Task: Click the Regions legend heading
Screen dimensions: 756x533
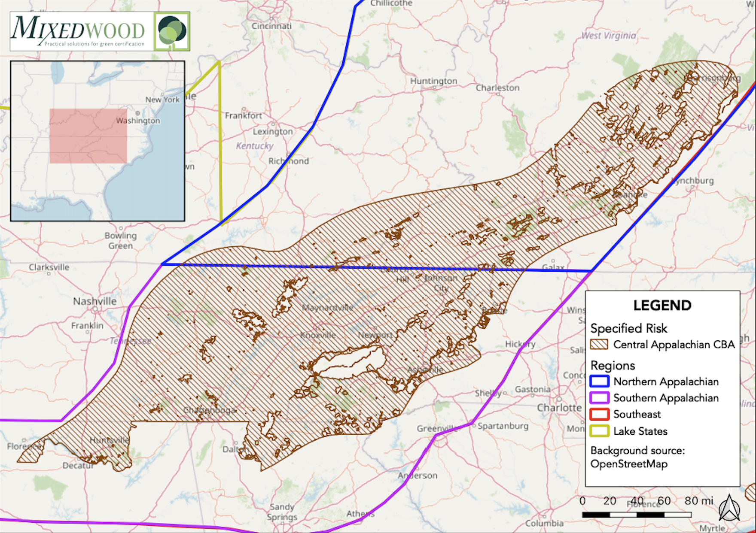Action: coord(613,366)
